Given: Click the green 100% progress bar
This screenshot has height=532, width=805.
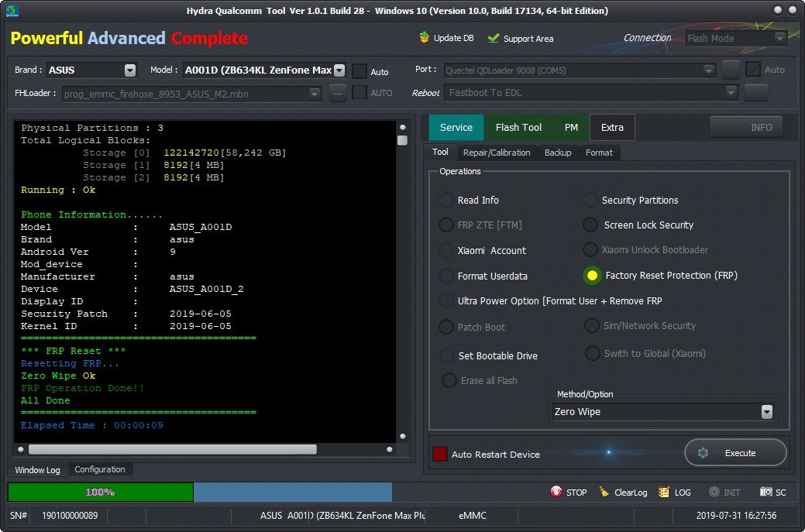Looking at the screenshot, I should (101, 492).
